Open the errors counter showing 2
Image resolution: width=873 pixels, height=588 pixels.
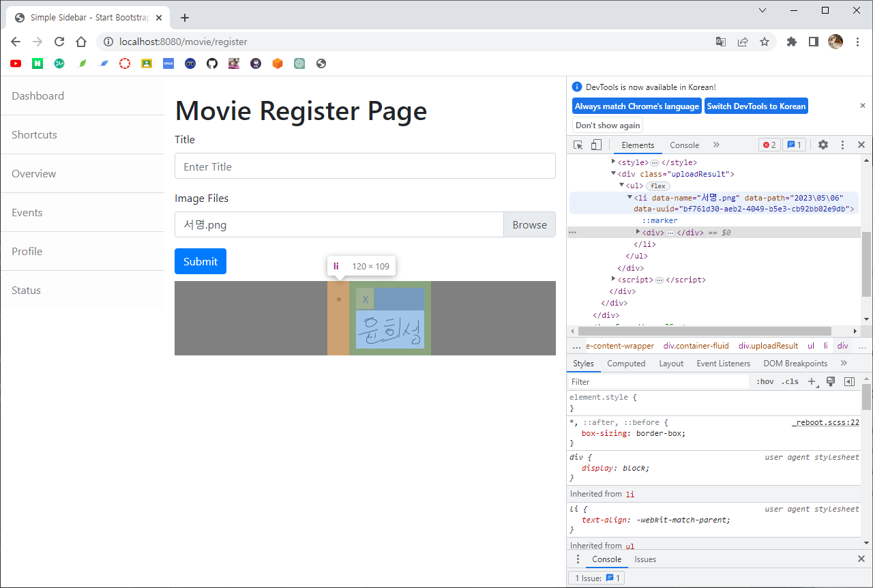(x=769, y=145)
